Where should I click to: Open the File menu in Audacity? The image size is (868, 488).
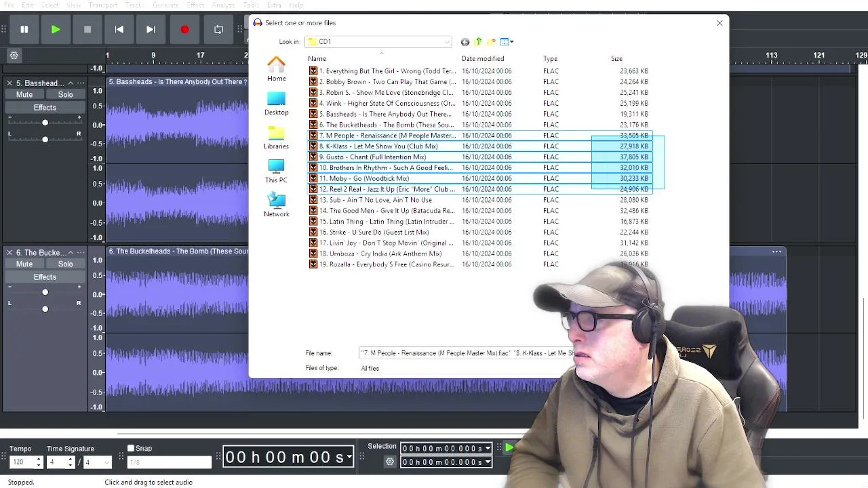[x=9, y=5]
